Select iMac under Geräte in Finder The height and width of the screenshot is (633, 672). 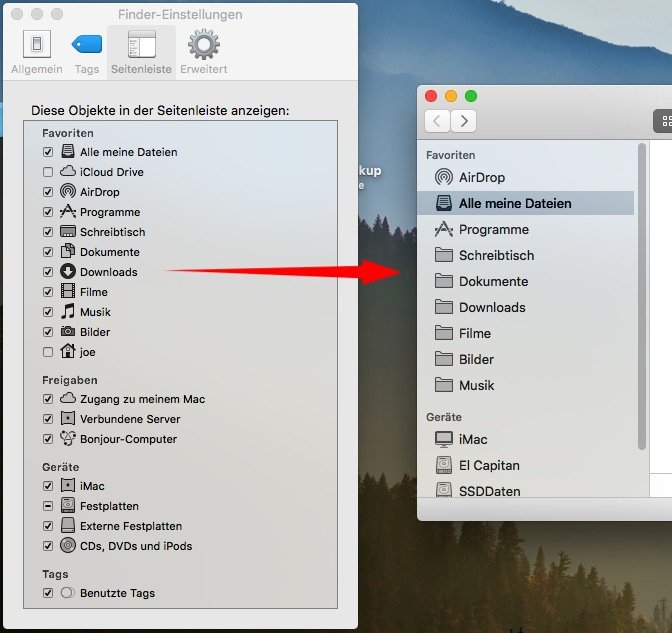click(525, 439)
